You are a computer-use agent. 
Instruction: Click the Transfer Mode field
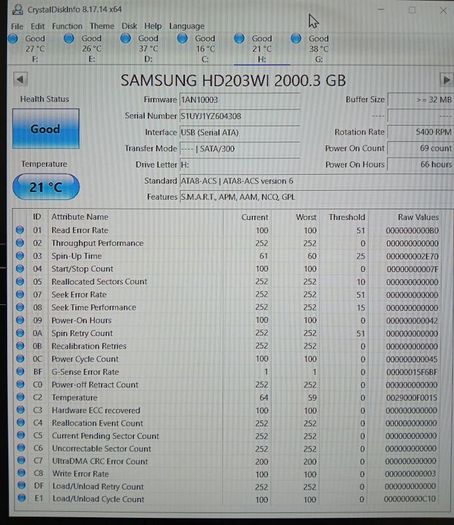[x=239, y=149]
